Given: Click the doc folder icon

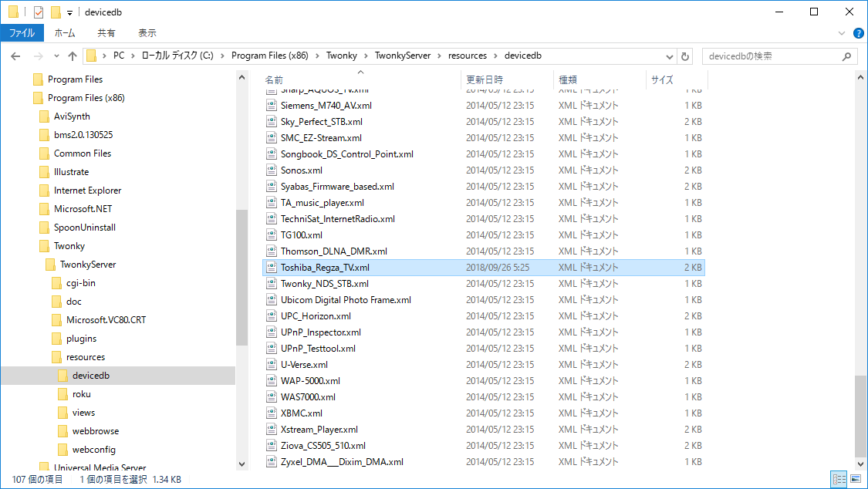Looking at the screenshot, I should pos(56,302).
